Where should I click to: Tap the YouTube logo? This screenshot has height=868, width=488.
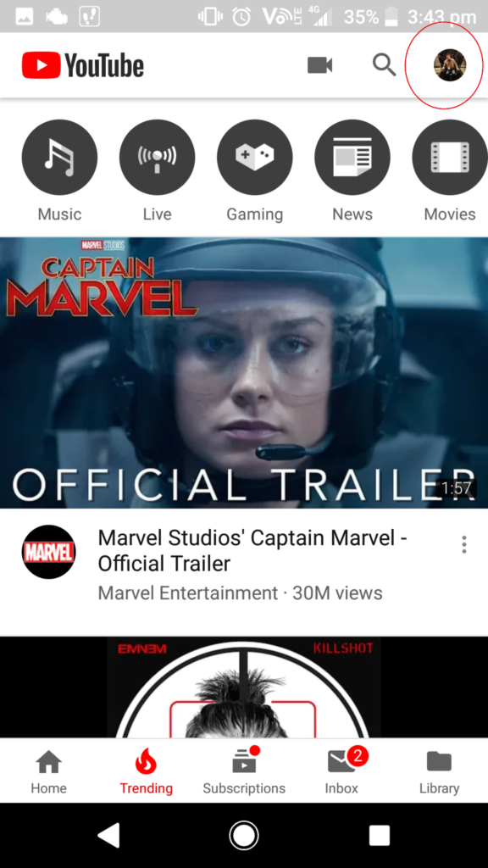[x=83, y=65]
